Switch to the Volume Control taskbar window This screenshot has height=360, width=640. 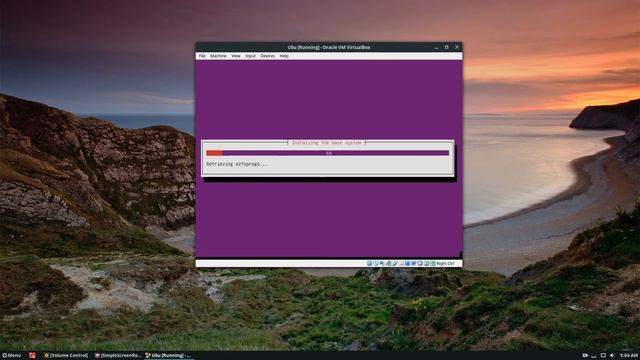tap(66, 356)
